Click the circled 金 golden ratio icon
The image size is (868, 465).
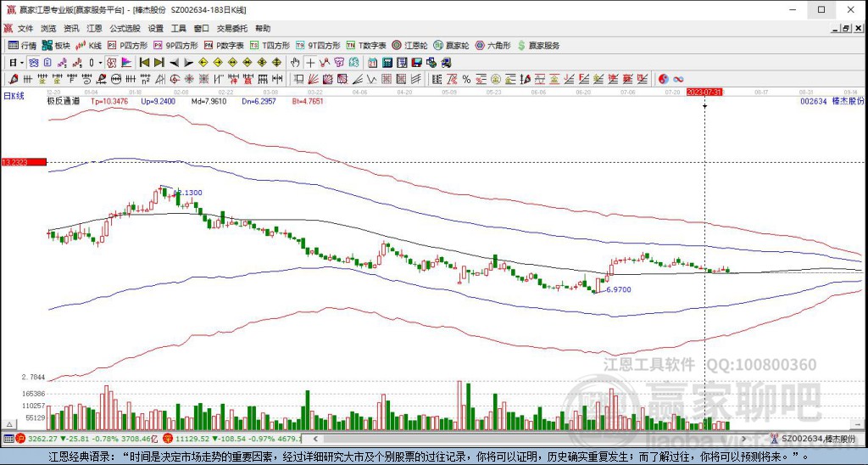coord(495,79)
